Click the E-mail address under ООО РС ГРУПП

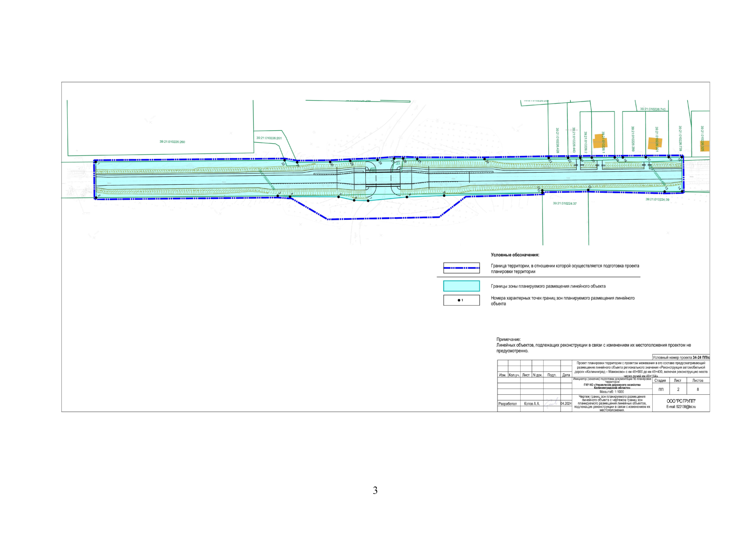click(681, 407)
